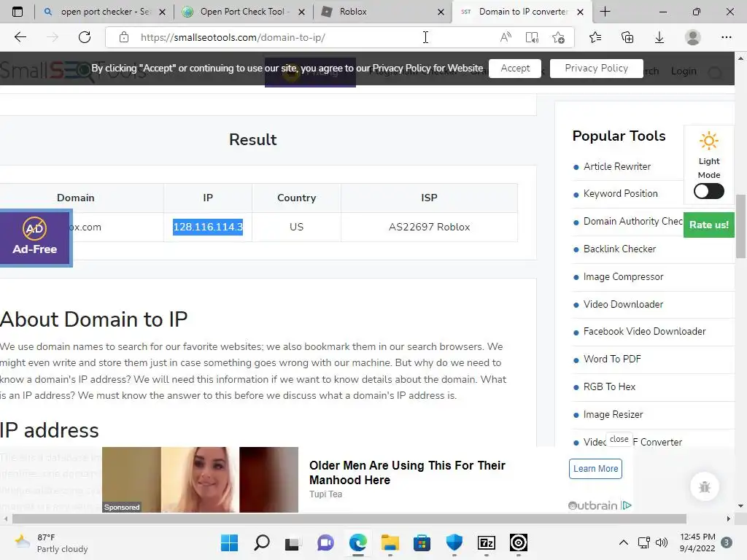Click the AS22697 Roblox ISP cell
The image size is (747, 560).
coord(429,227)
